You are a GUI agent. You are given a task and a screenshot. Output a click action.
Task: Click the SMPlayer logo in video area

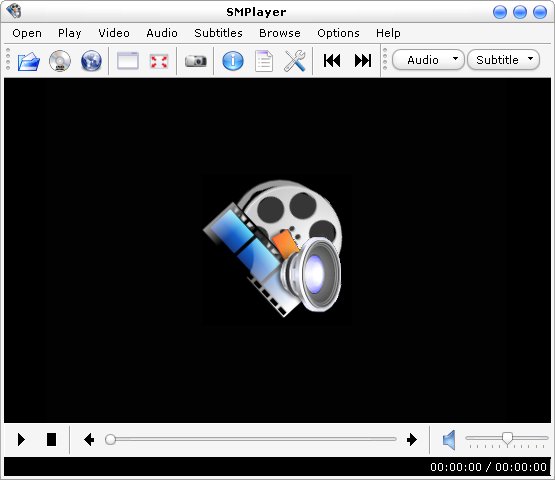coord(273,248)
